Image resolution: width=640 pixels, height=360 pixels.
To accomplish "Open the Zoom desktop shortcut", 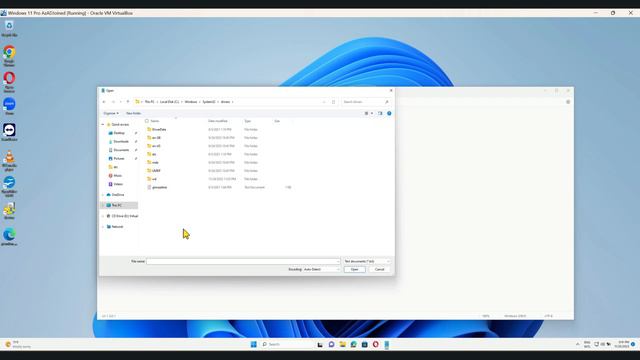I will 9,107.
